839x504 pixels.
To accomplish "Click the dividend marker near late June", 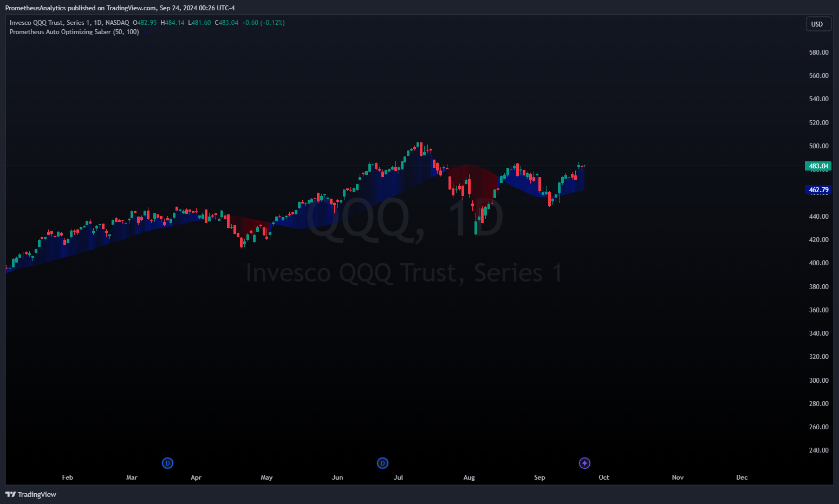I will coord(382,463).
